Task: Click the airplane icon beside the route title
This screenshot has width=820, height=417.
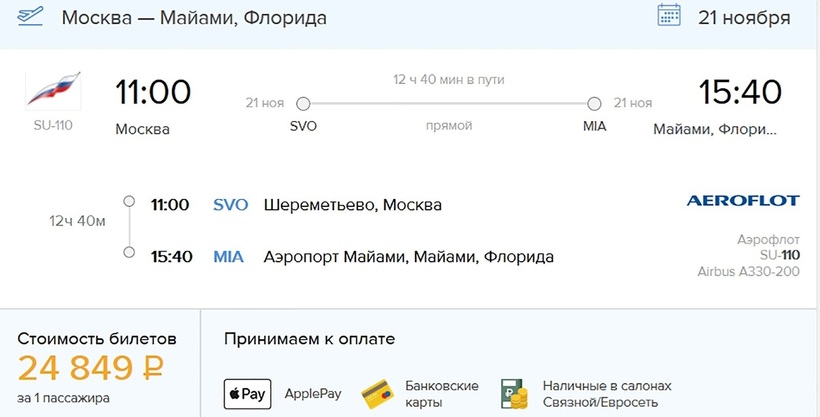Action: pos(30,17)
